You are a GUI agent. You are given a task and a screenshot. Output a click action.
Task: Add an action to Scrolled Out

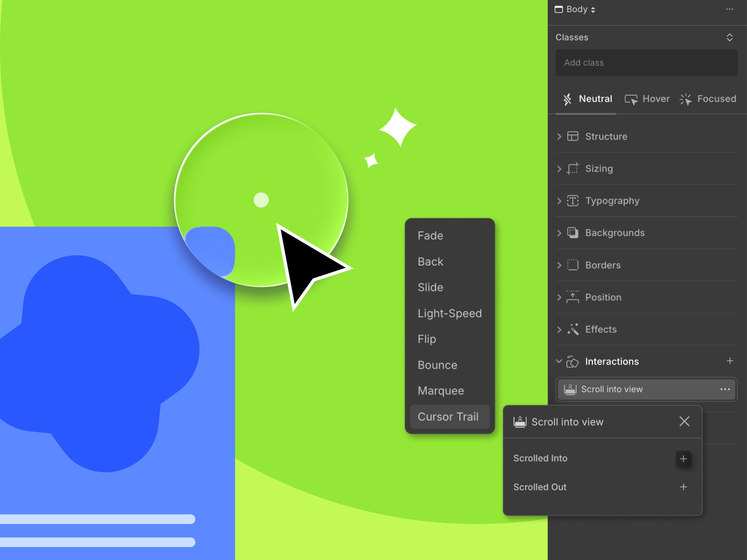pyautogui.click(x=683, y=487)
